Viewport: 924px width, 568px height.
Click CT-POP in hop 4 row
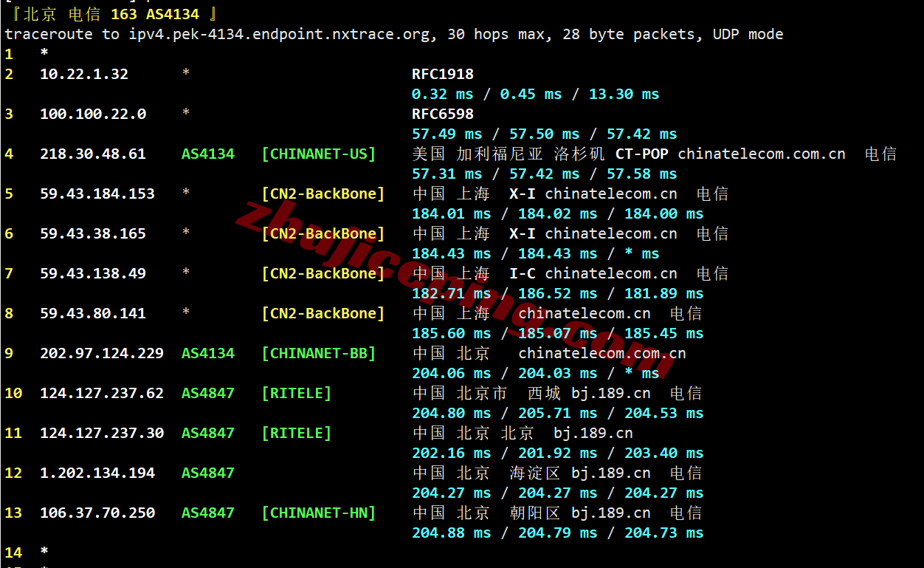642,154
